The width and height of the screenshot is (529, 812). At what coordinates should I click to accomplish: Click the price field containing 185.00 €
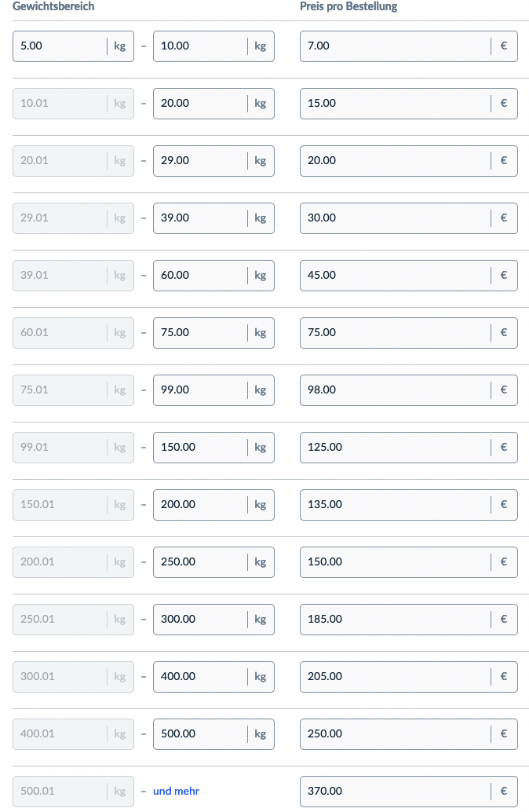point(395,619)
